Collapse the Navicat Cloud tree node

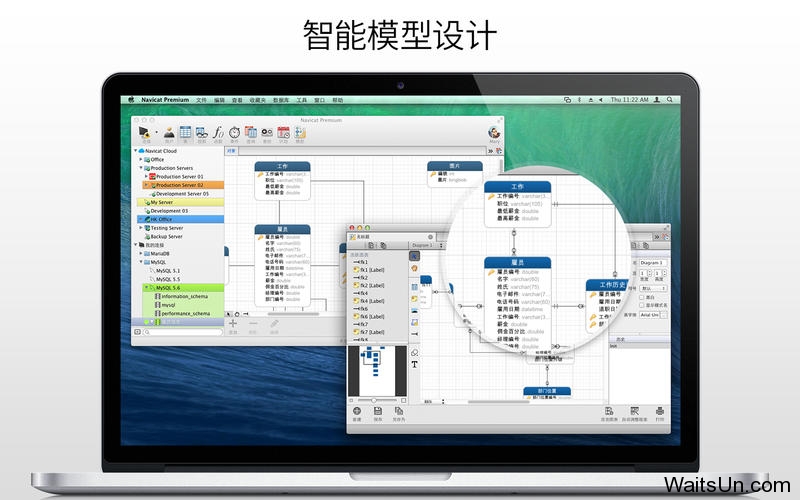tap(135, 151)
